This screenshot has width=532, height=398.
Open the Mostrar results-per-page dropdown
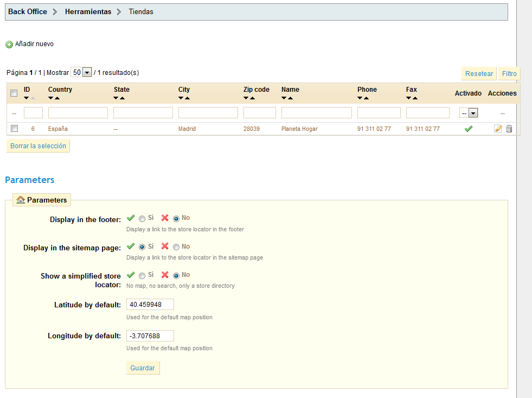click(81, 72)
